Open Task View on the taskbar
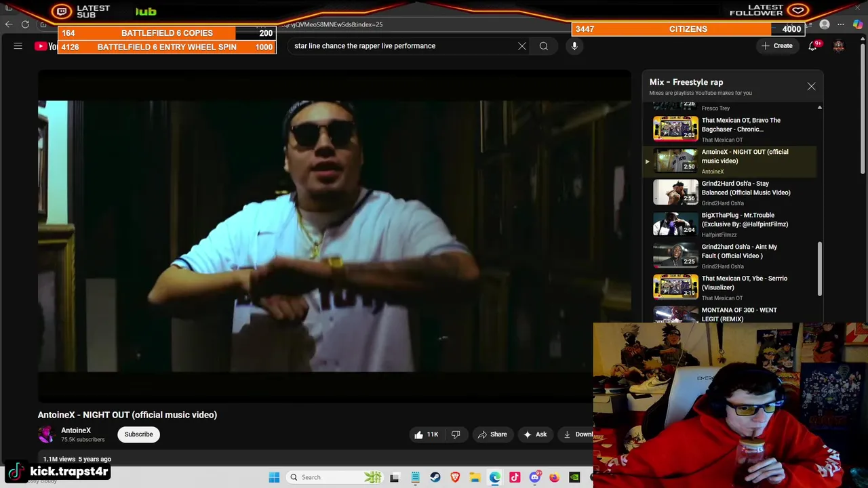The height and width of the screenshot is (488, 868). point(395,477)
